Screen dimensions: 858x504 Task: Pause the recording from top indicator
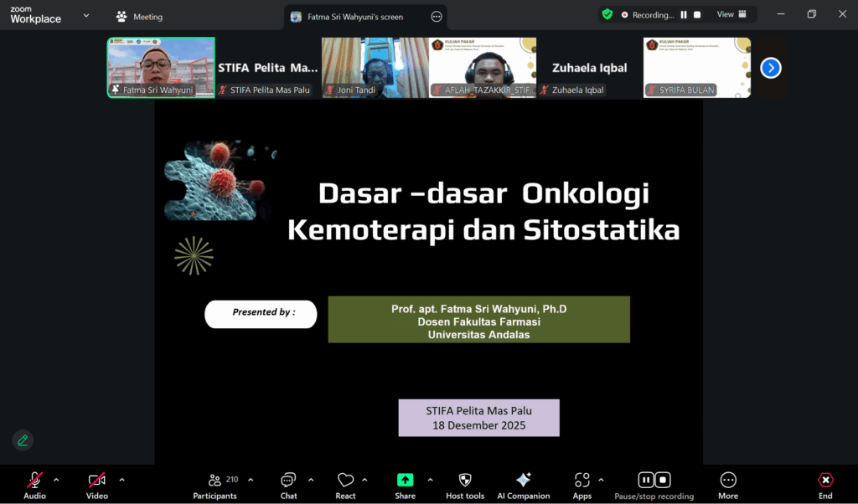pos(684,14)
